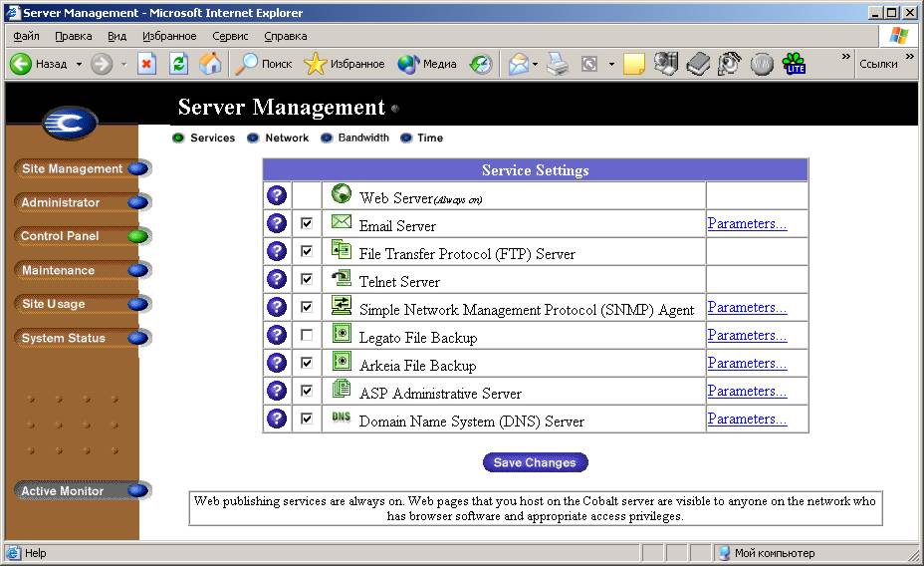Screen dimensions: 924x566
Task: Click the Stop loading toolbar button
Action: [x=147, y=64]
